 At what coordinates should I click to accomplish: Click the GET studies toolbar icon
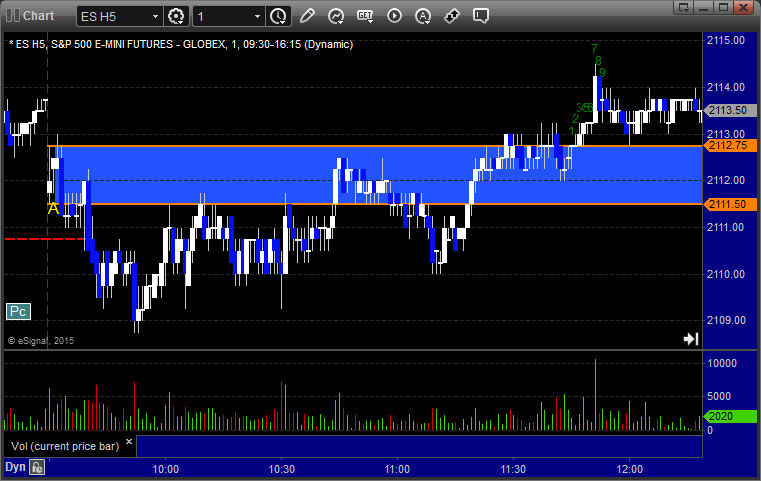coord(365,16)
